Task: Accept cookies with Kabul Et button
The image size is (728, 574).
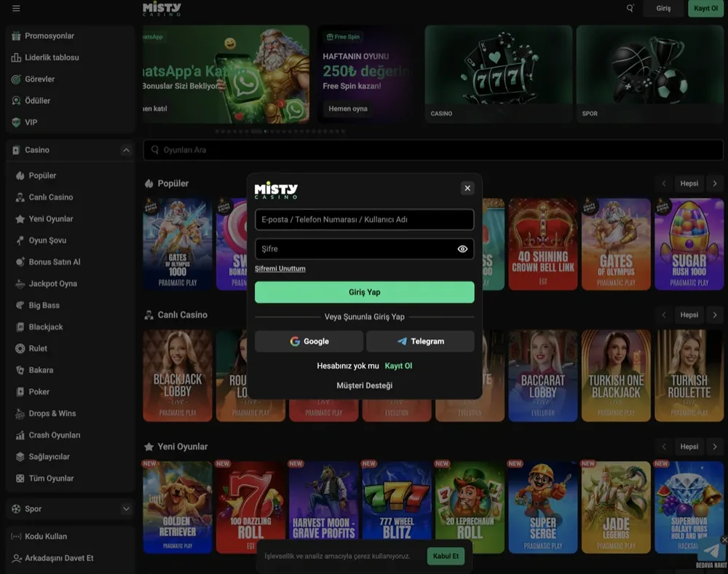Action: pos(446,556)
